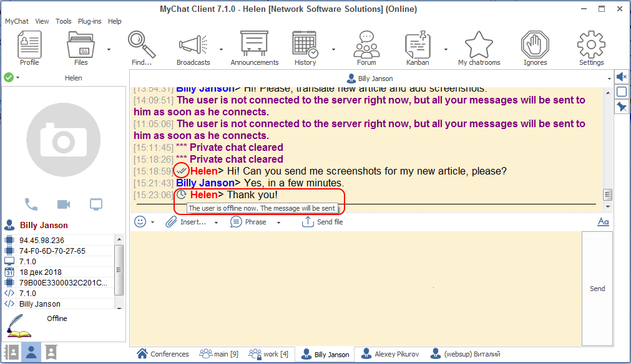Start a video call with Billy Janson
Image resolution: width=631 pixels, height=364 pixels.
pyautogui.click(x=63, y=204)
